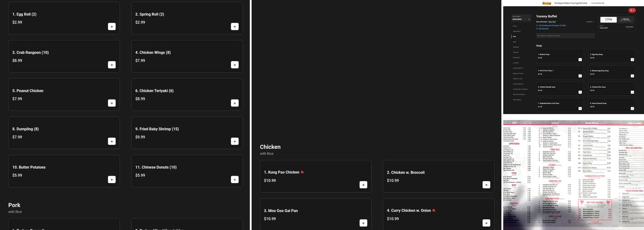Click plus icon for Chicken w. Broccoli
The width and height of the screenshot is (644, 230).
(x=486, y=185)
